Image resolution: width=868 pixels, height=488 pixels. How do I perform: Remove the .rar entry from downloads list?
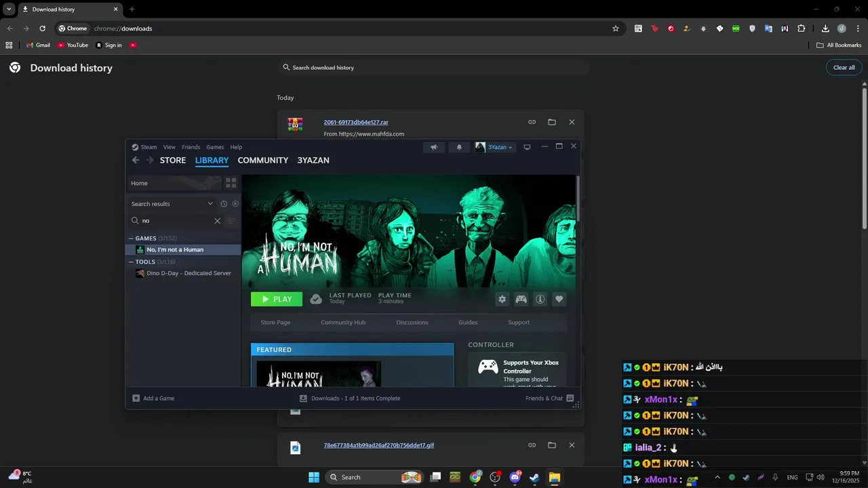[x=572, y=122]
